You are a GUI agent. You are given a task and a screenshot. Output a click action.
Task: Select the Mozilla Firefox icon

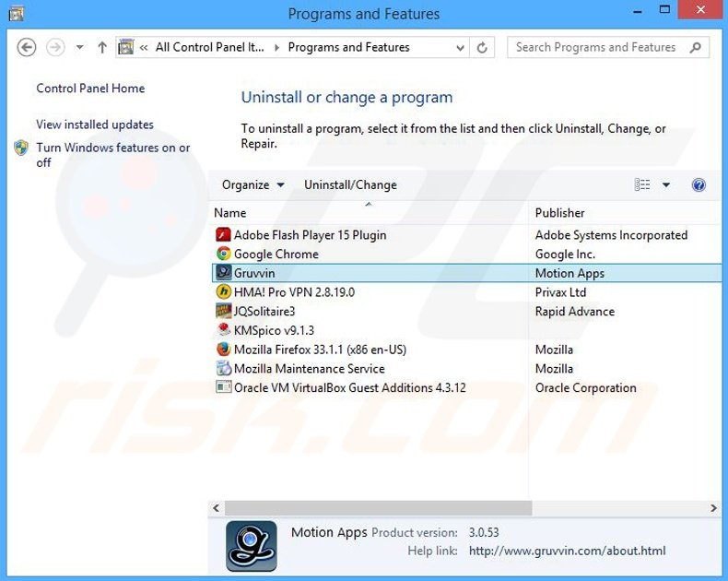[223, 350]
